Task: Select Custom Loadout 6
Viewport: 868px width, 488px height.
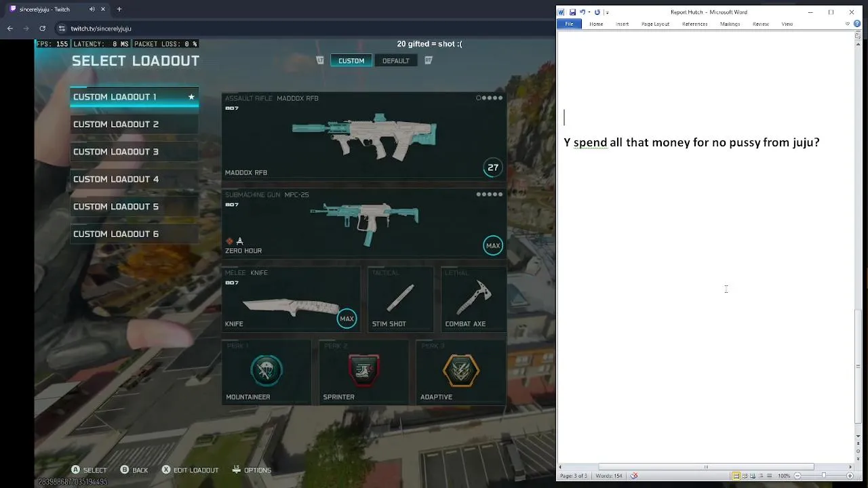Action: [x=134, y=234]
